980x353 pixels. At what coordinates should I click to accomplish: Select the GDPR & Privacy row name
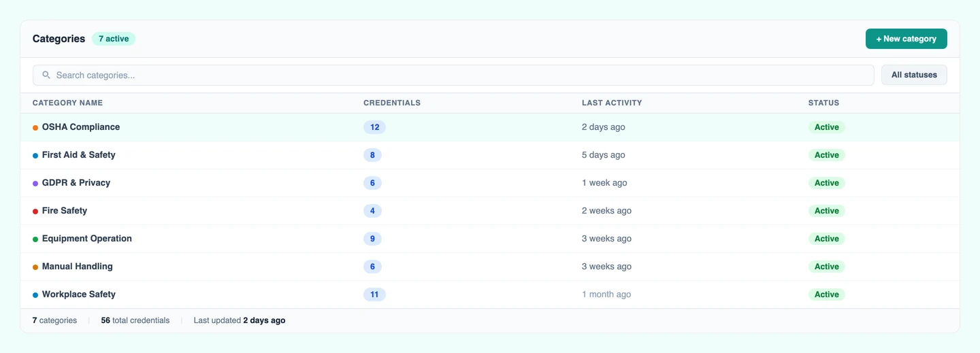[76, 183]
